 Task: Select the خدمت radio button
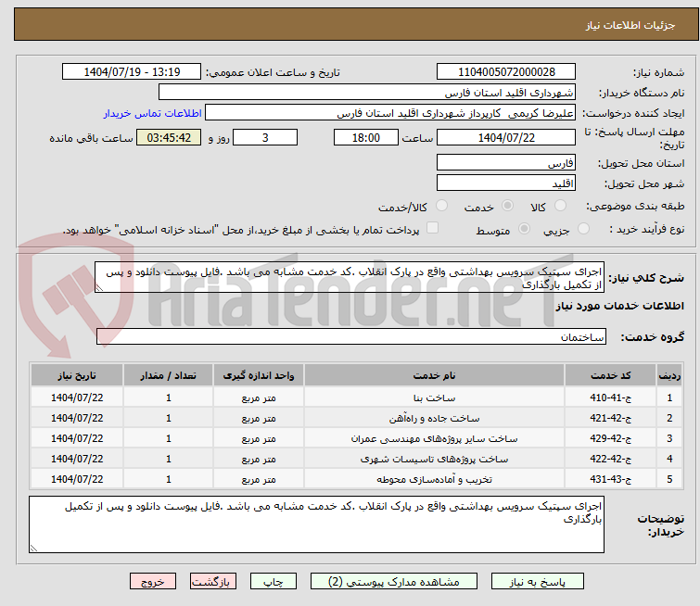507,206
